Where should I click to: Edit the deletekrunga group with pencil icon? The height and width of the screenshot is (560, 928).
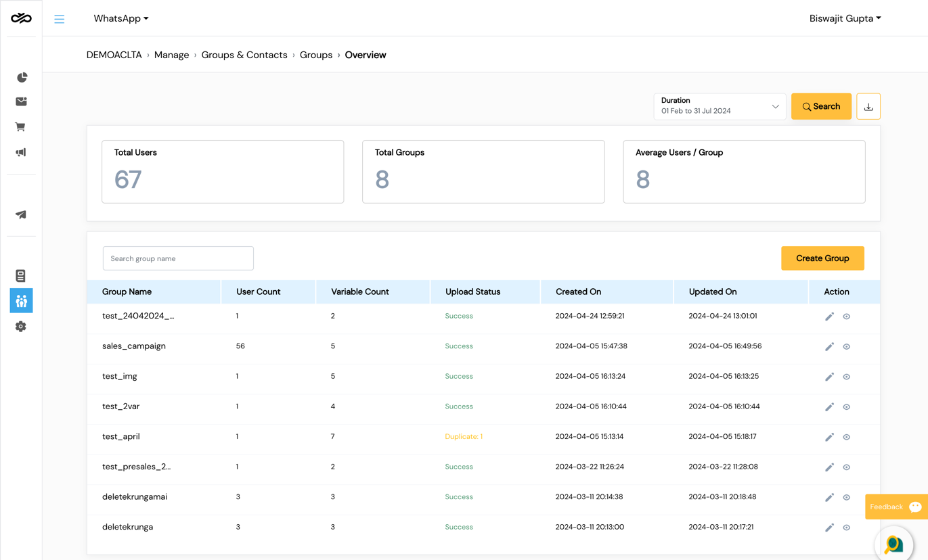pyautogui.click(x=829, y=528)
